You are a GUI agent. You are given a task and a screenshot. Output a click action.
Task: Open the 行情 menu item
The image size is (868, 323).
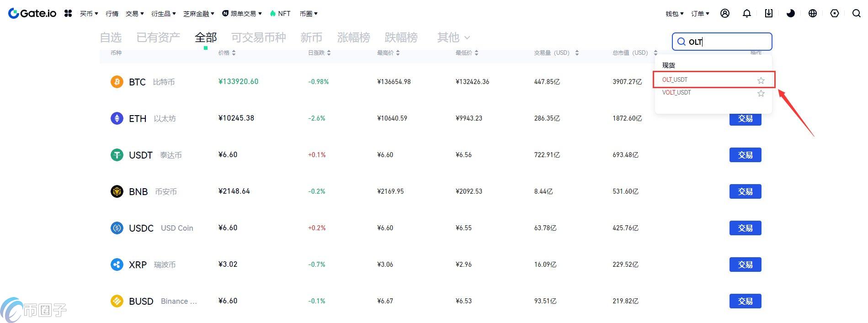point(112,14)
